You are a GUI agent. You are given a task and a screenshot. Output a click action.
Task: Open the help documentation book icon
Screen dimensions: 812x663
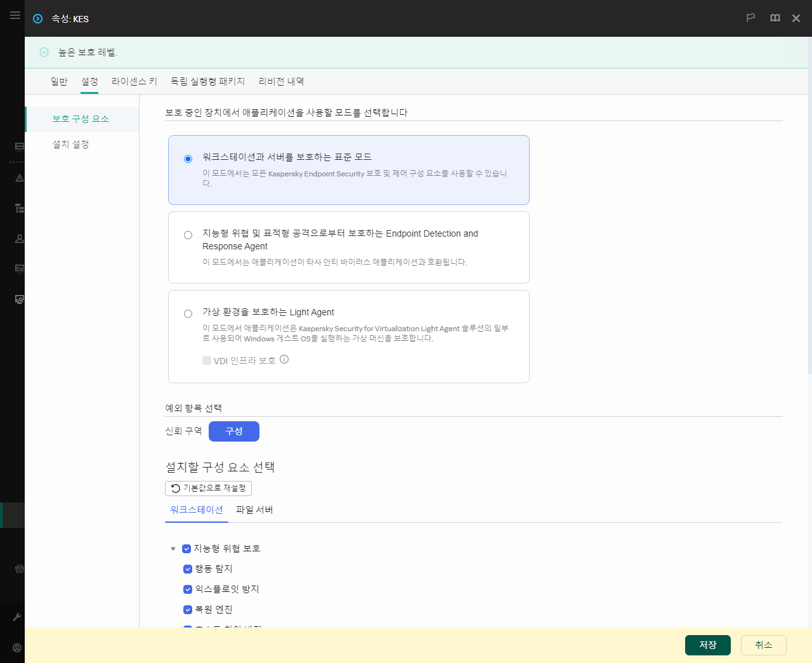775,18
